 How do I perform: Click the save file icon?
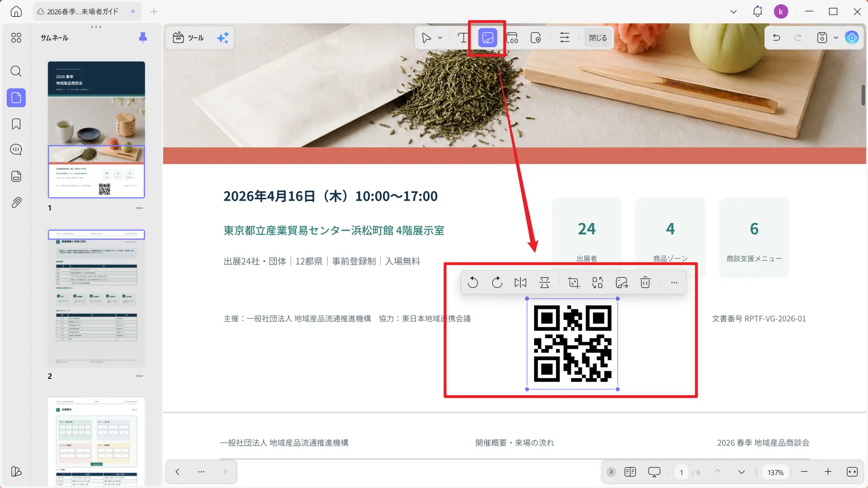tap(822, 38)
